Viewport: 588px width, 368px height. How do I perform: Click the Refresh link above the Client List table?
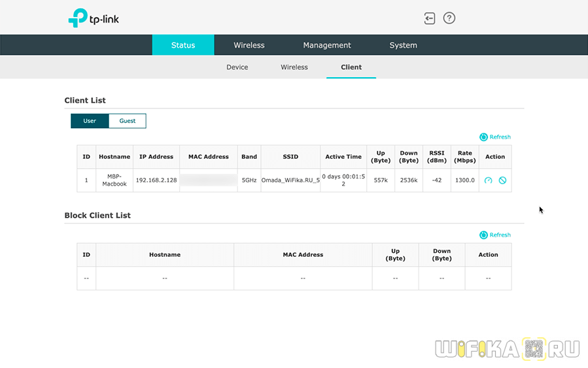(x=500, y=137)
